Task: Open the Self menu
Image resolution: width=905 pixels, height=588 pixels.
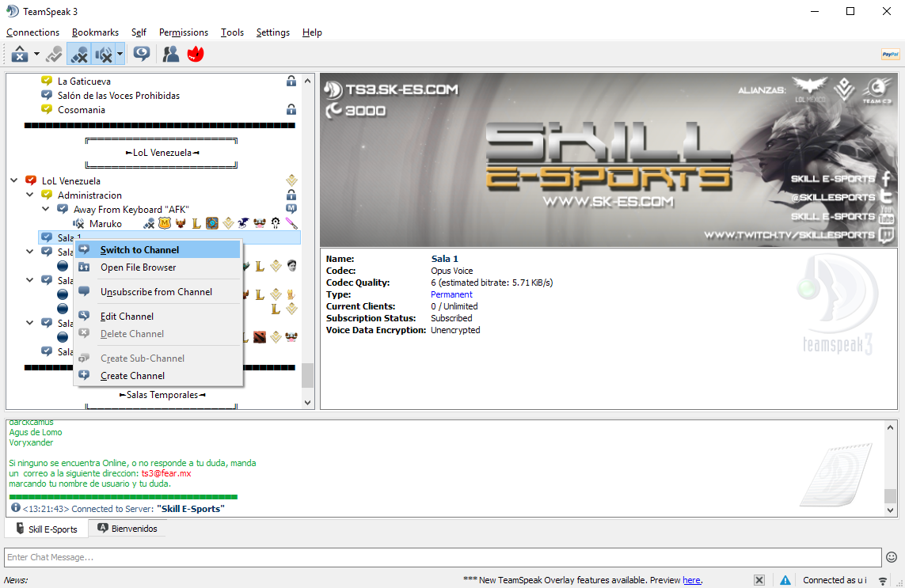Action: [x=139, y=32]
